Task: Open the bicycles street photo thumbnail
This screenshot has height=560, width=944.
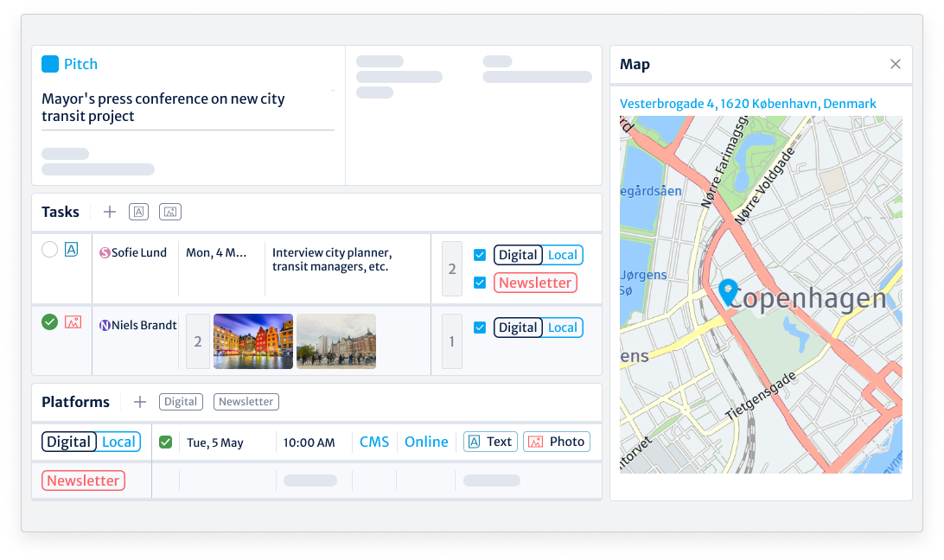Action: coord(336,341)
